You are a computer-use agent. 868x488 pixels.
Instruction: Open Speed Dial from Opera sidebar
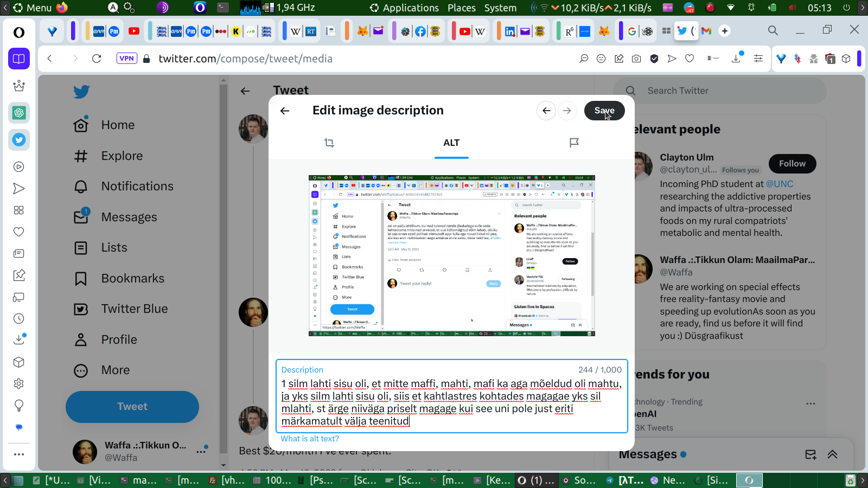(x=19, y=210)
